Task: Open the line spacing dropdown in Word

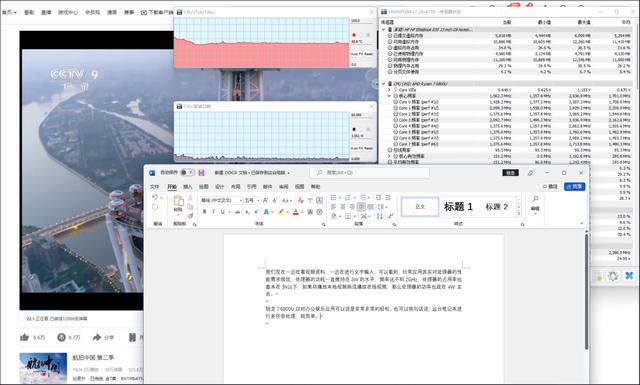Action: tap(382, 207)
